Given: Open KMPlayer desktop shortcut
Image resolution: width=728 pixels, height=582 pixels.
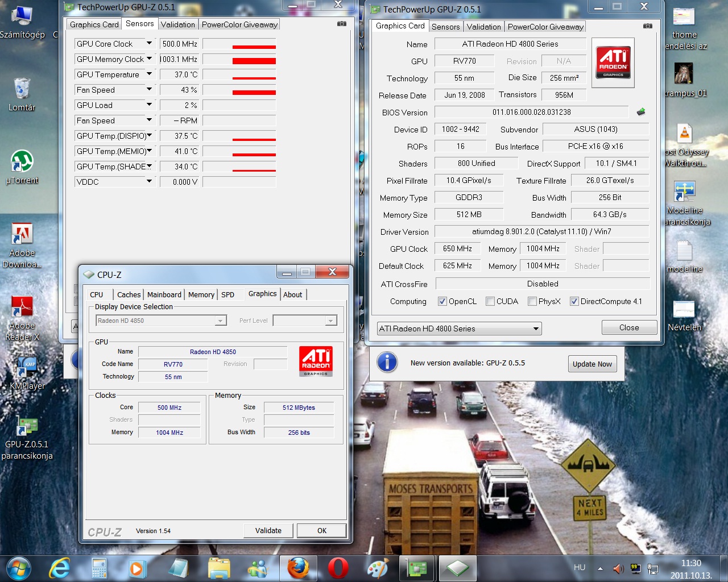Looking at the screenshot, I should click(26, 373).
